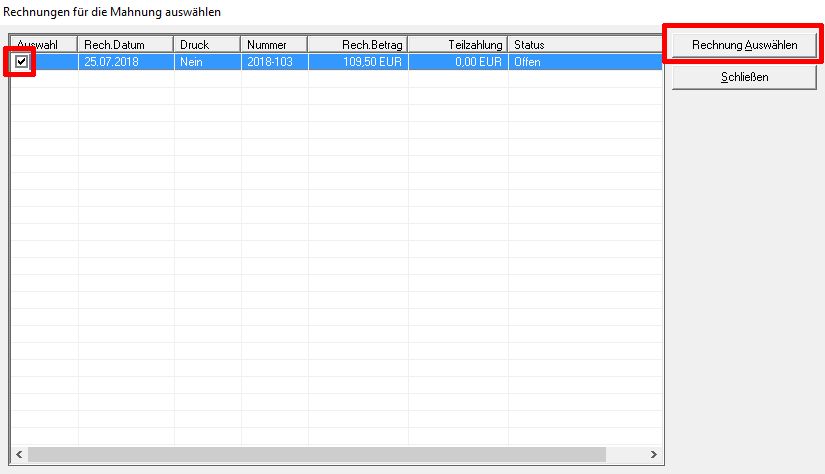Viewport: 825px width, 474px height.
Task: Uncheck the Auswahl checkbox for invoice 2018-103
Action: pos(22,62)
